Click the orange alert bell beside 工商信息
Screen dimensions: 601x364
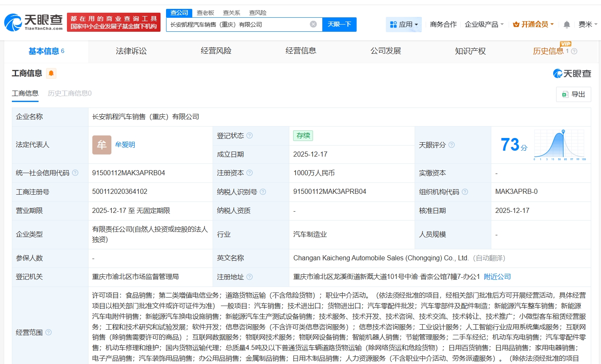(x=51, y=73)
